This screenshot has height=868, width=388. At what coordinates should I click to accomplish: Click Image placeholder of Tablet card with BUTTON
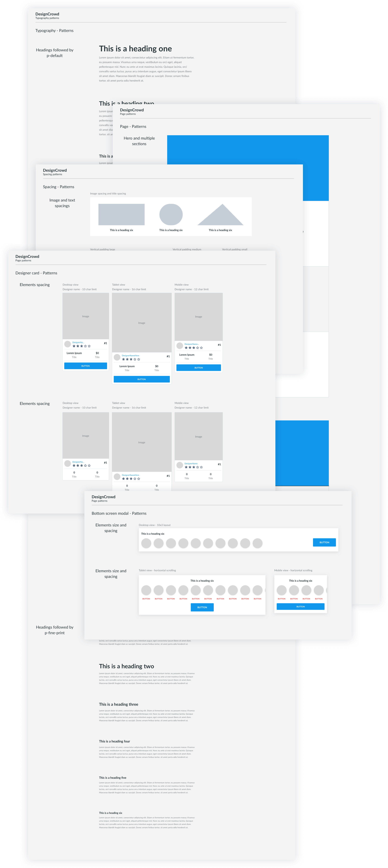click(142, 322)
